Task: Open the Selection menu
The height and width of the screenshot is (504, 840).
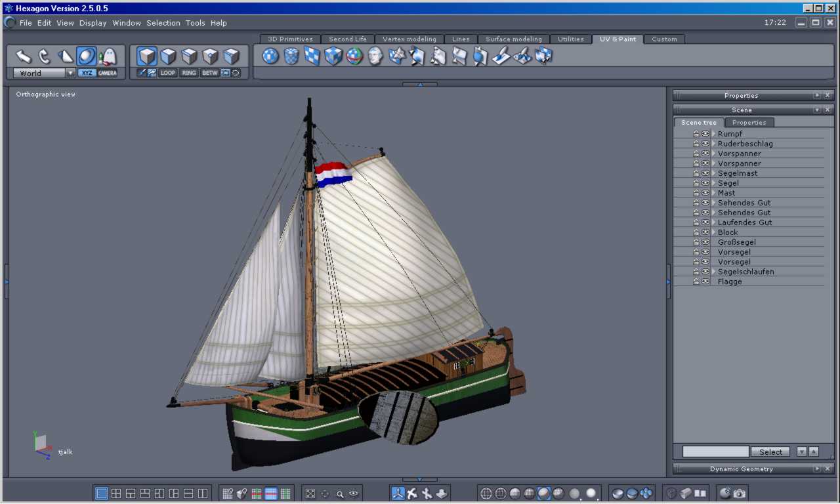Action: tap(163, 23)
